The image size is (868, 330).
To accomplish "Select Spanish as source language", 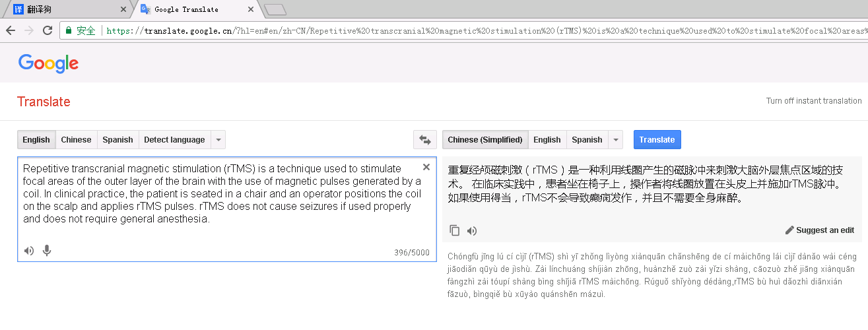I will click(117, 140).
